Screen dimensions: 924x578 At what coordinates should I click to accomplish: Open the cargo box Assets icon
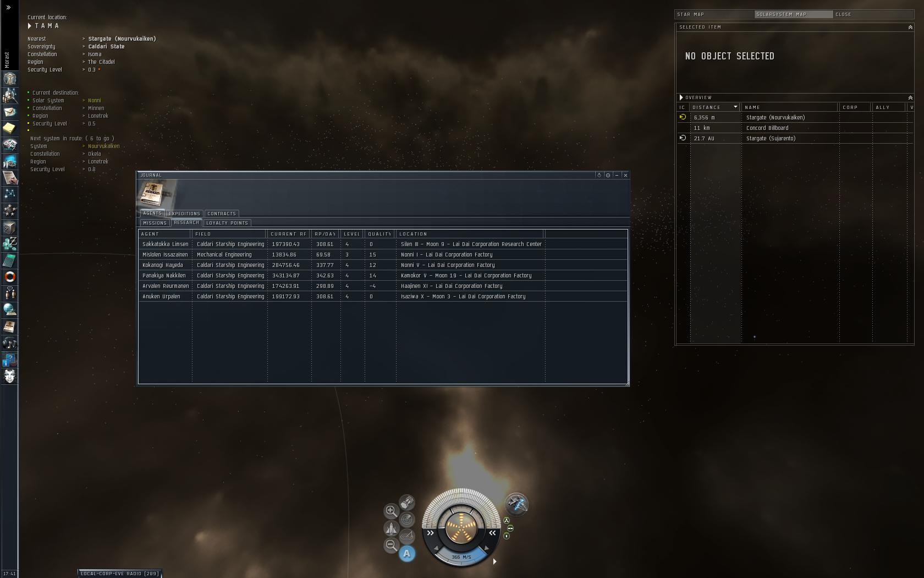coord(9,227)
